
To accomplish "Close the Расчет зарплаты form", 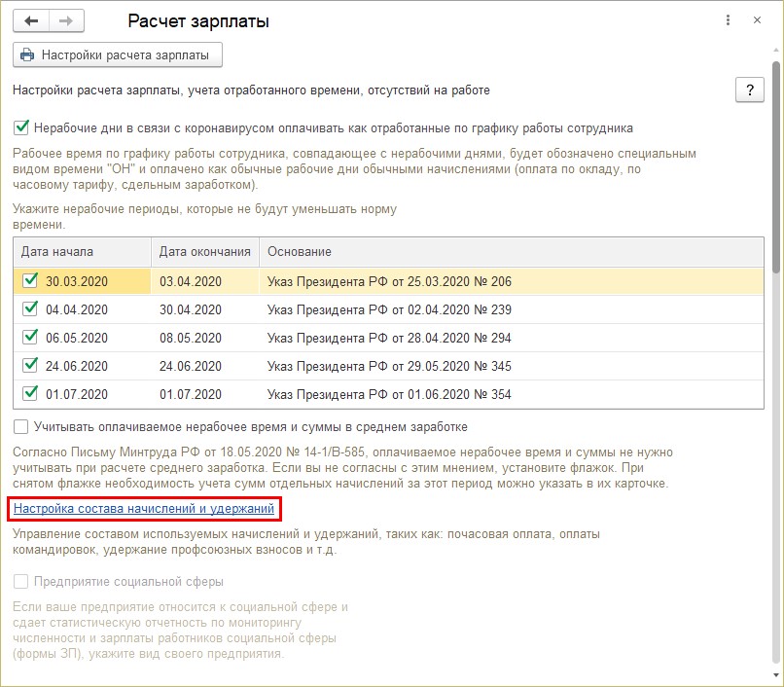I will tap(757, 20).
